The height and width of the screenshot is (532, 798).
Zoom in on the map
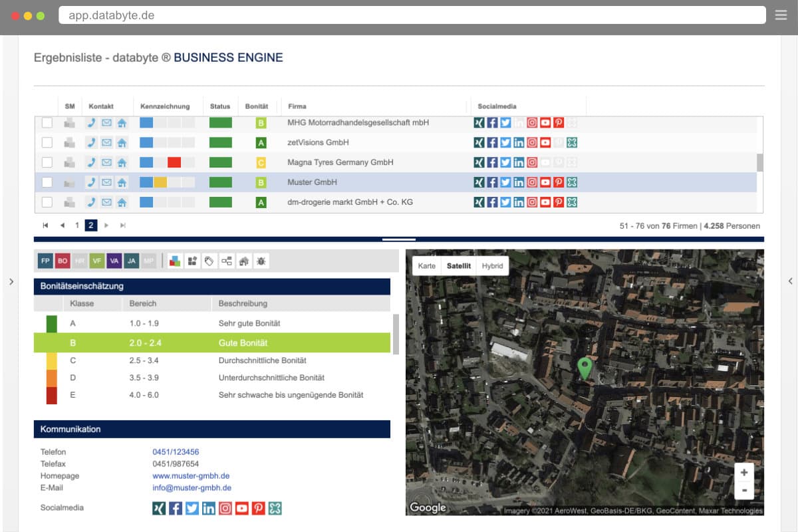[744, 473]
